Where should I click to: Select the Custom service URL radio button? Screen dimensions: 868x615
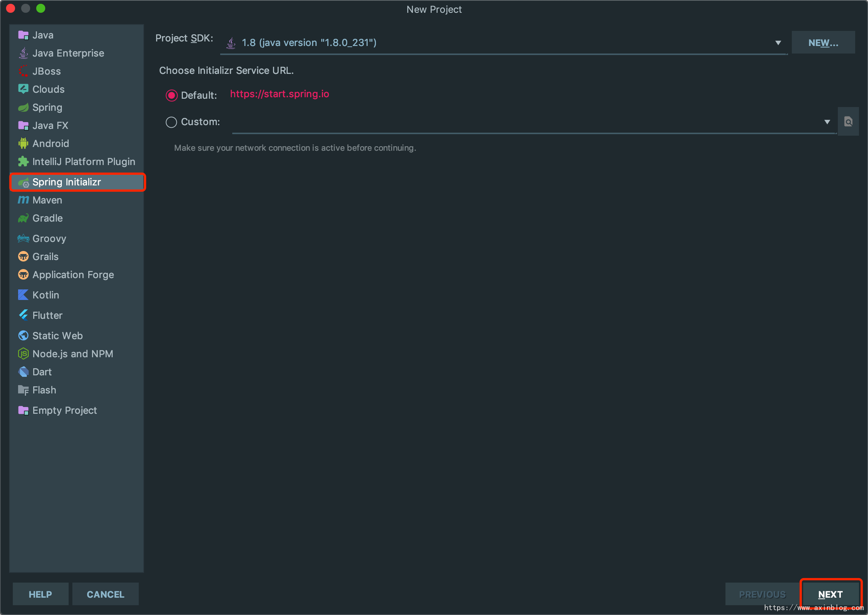pos(171,122)
